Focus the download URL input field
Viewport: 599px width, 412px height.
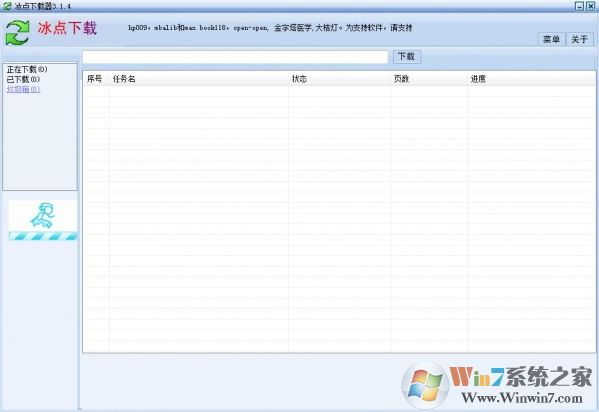(235, 57)
